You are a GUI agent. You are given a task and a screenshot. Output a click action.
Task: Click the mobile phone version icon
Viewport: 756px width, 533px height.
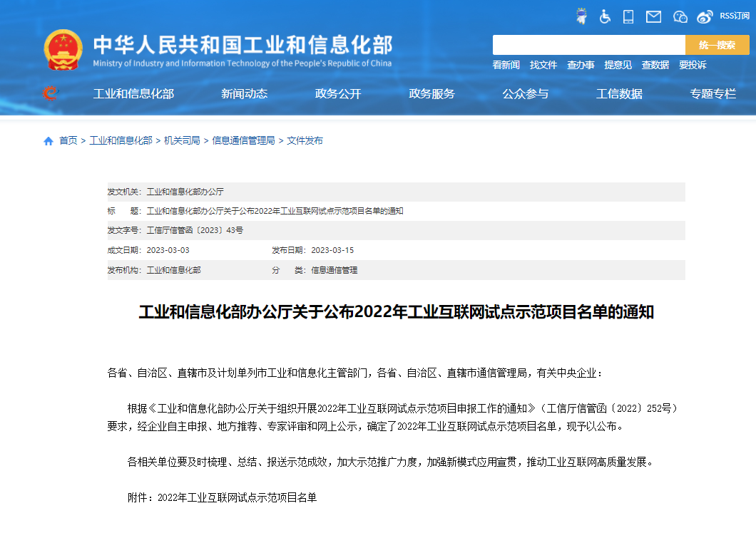pyautogui.click(x=628, y=16)
